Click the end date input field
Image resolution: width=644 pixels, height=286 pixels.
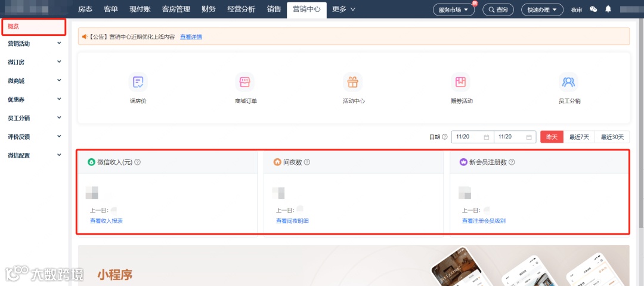515,137
